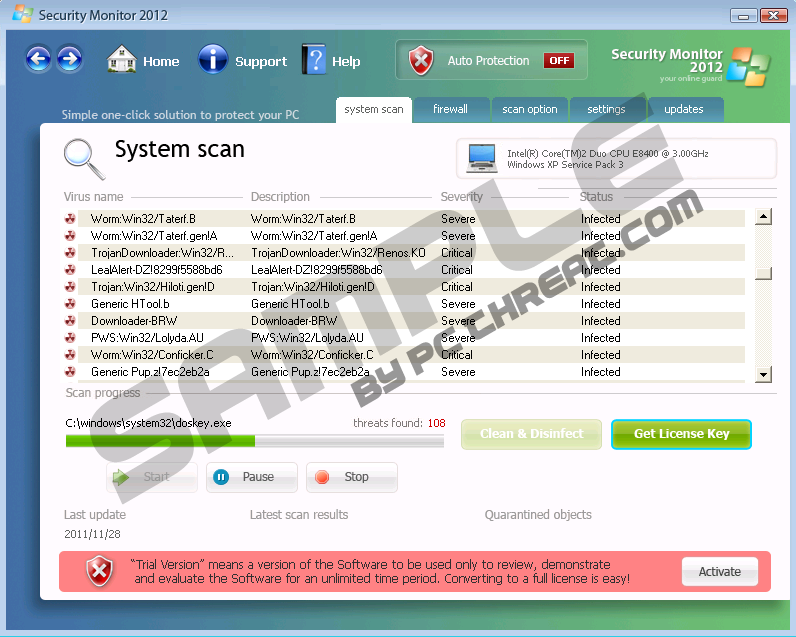Click threat icon for Downloader-BRW row
This screenshot has width=796, height=637.
click(70, 321)
